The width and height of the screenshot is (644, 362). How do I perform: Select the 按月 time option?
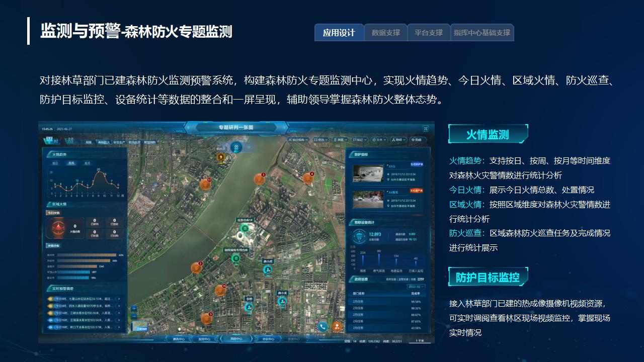click(88, 163)
